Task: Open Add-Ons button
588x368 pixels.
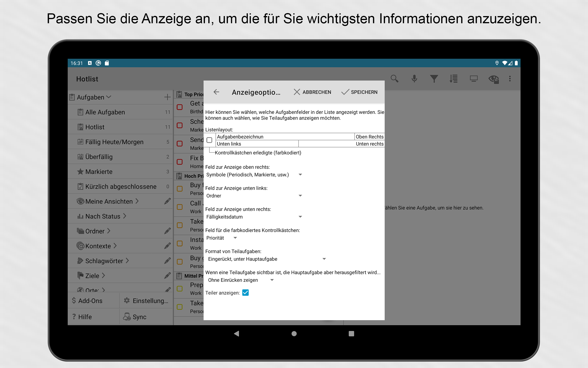Action: coord(94,301)
